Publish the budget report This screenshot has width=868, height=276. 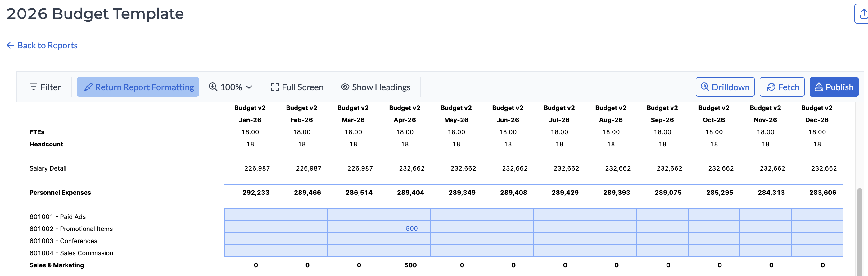coord(834,87)
